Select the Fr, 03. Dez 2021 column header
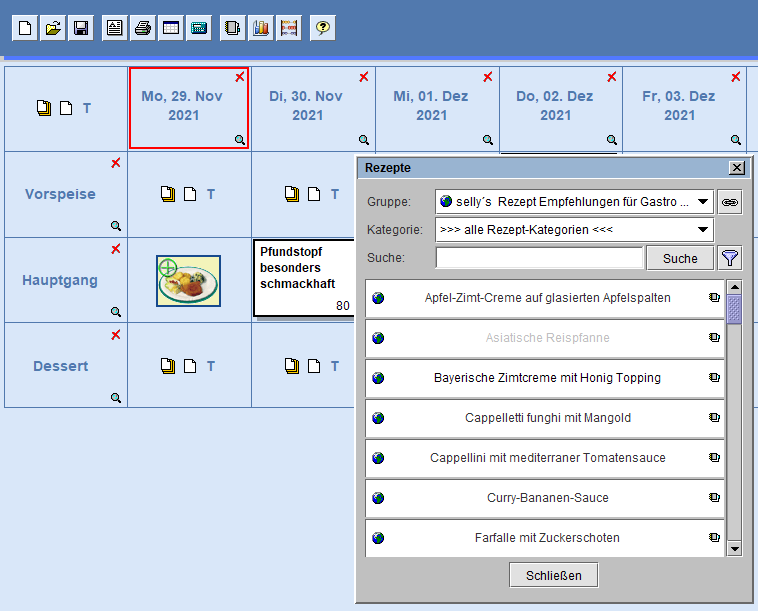The width and height of the screenshot is (758, 611). (x=679, y=106)
